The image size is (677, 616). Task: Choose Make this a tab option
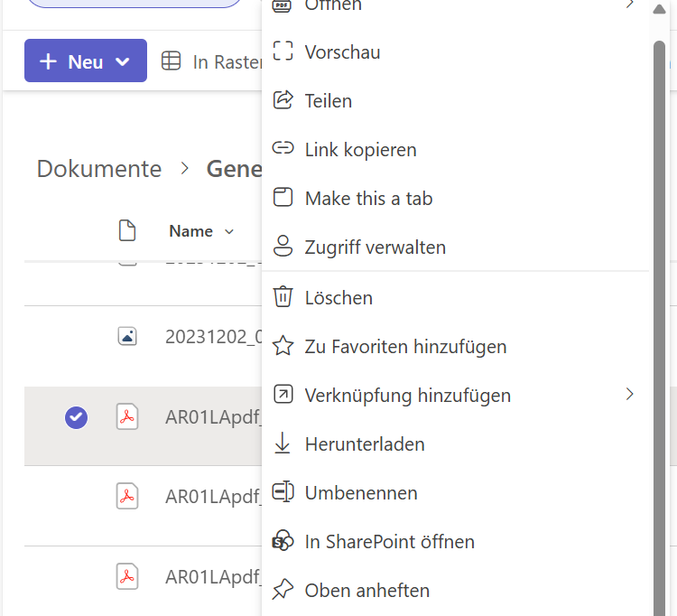tap(368, 199)
